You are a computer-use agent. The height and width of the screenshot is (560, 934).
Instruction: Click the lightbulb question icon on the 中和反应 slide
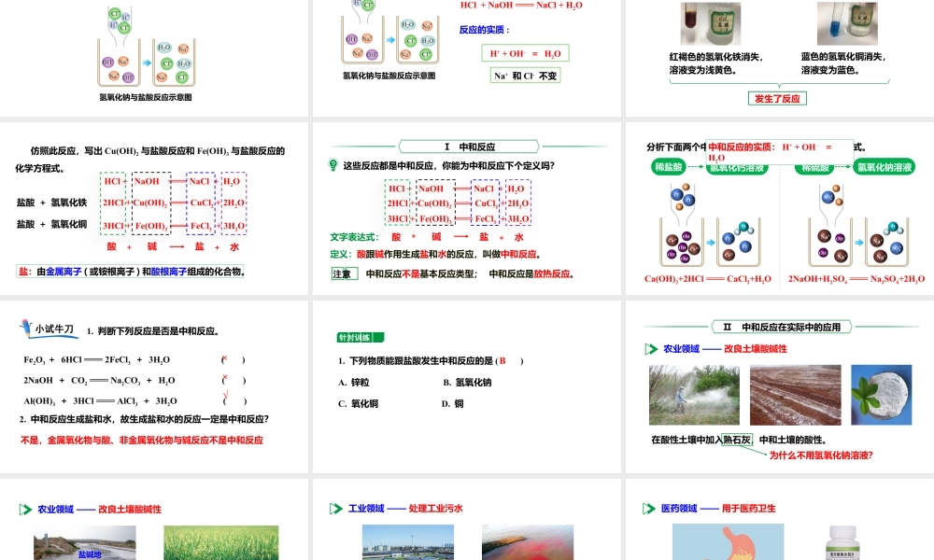tap(333, 165)
